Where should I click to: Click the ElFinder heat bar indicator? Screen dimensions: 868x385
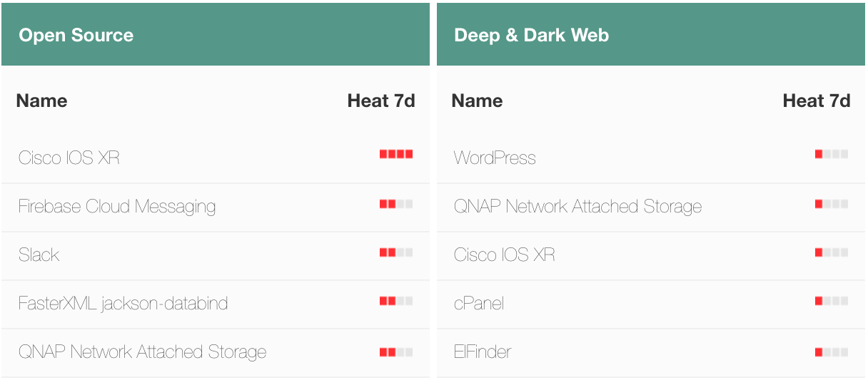(832, 351)
